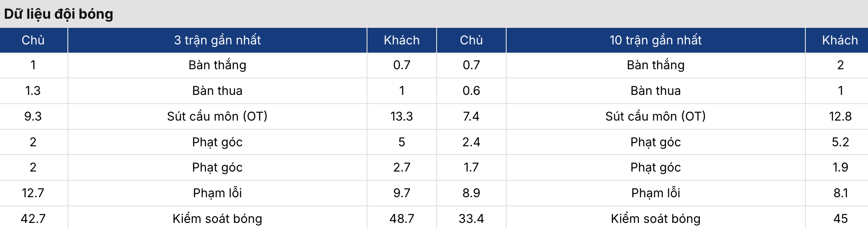Click the 0.6 goals conceded value

pos(471,91)
